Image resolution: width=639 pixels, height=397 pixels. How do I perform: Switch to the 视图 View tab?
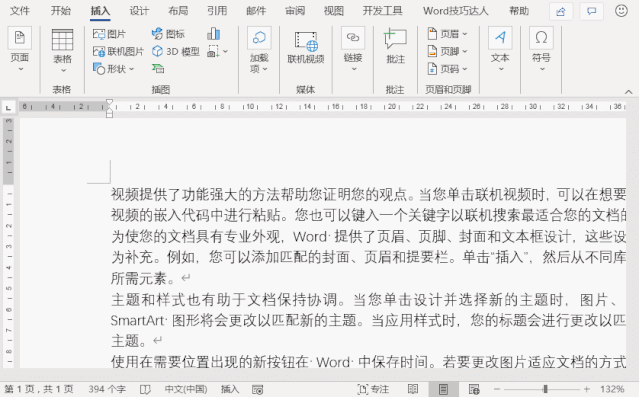click(334, 11)
